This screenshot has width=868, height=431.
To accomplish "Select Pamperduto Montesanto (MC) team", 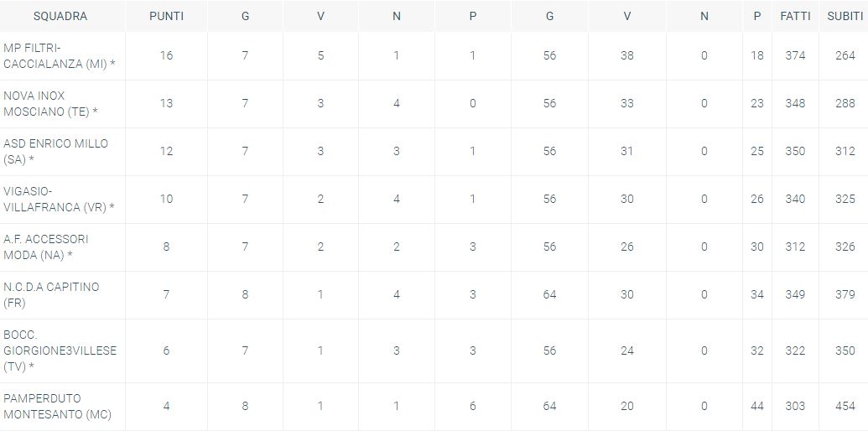I will 57,407.
